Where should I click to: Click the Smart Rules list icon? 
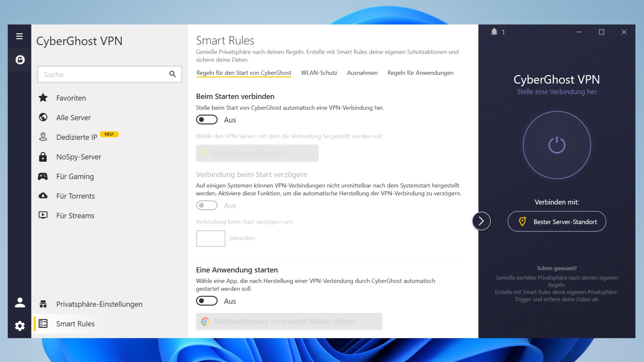[43, 323]
